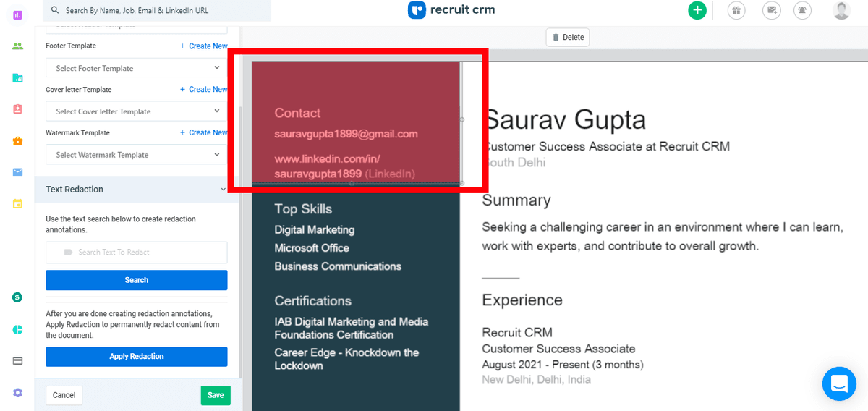Open Jobs briefcase icon in sidebar
868x411 pixels.
pos(17,141)
